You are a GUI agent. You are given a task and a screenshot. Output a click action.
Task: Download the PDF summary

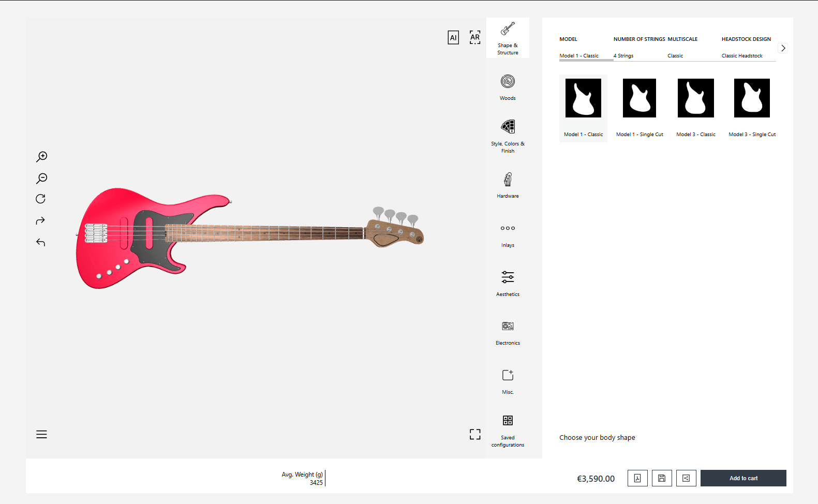click(x=637, y=478)
